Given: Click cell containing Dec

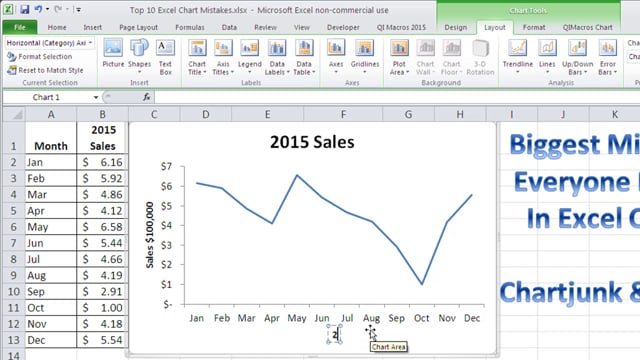Looking at the screenshot, I should tap(51, 340).
